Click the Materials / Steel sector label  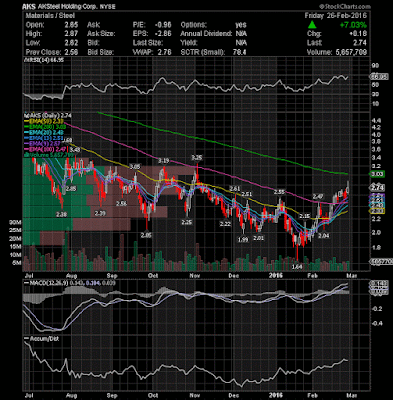(x=50, y=15)
